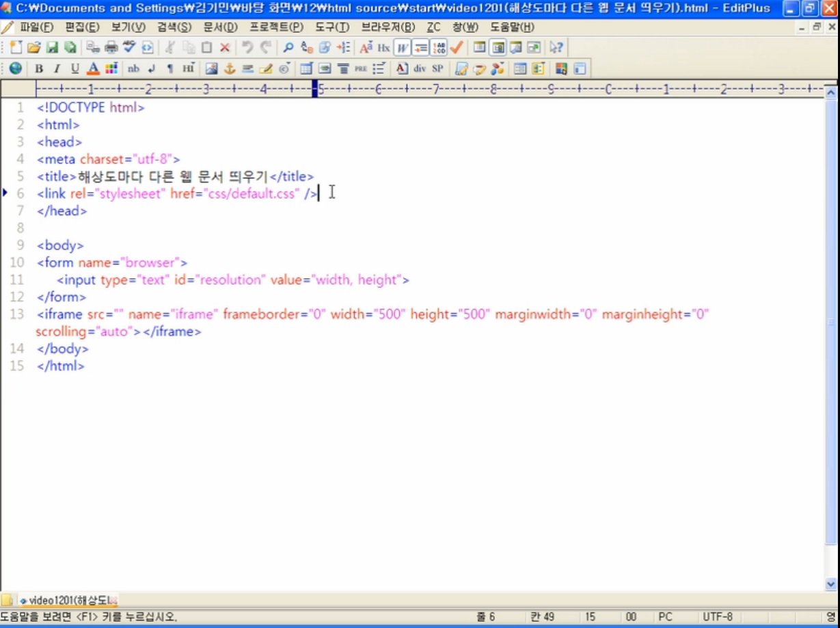
Task: Insert an anchor with the anchor icon
Action: pos(230,68)
